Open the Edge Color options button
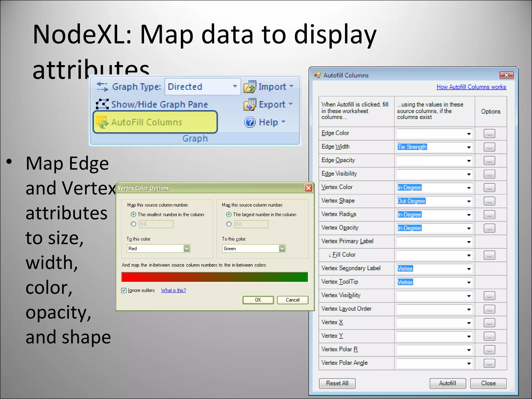Viewport: 532px width, 399px height. click(489, 134)
